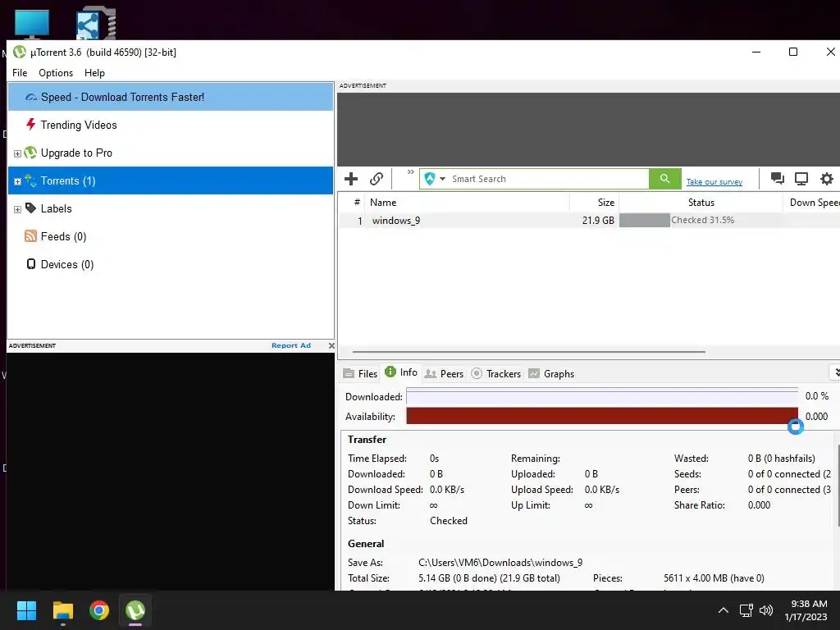Click the torrent list horizontal scrollbar
Image resolution: width=840 pixels, height=630 pixels.
point(529,352)
